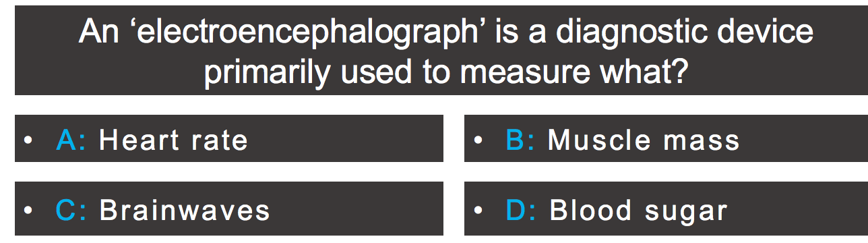This screenshot has width=868, height=243.
Task: Click bullet point beside Heart rate
Action: (x=28, y=140)
